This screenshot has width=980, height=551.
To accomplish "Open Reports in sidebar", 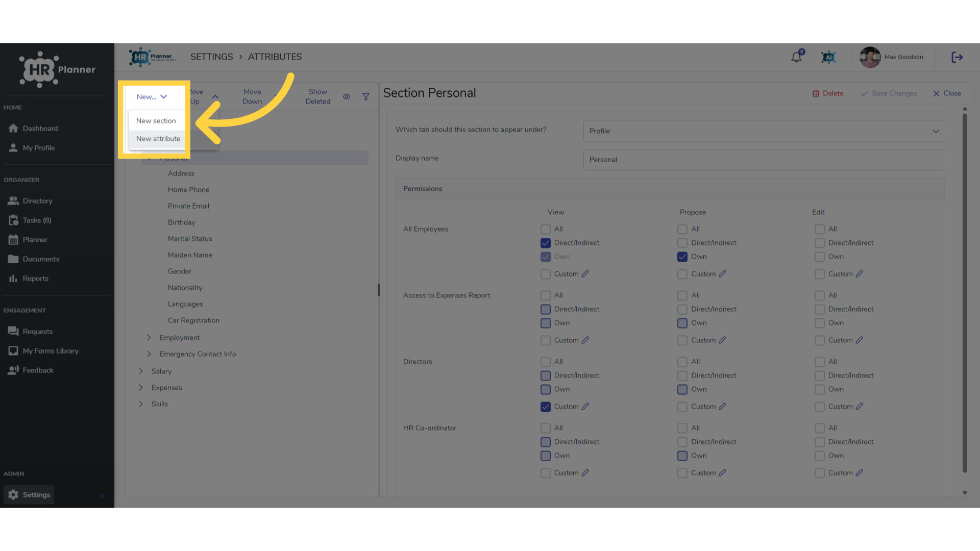I will pos(29,279).
